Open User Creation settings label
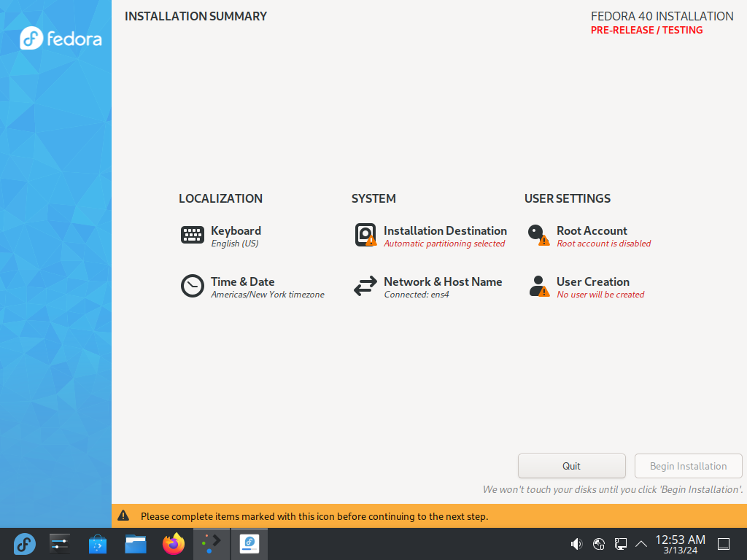 (x=593, y=281)
